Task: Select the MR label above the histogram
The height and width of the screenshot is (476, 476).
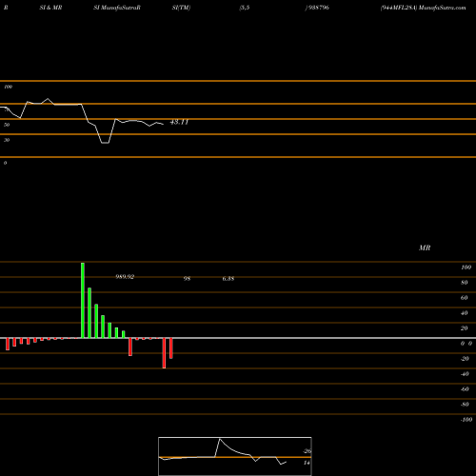Action: 425,248
